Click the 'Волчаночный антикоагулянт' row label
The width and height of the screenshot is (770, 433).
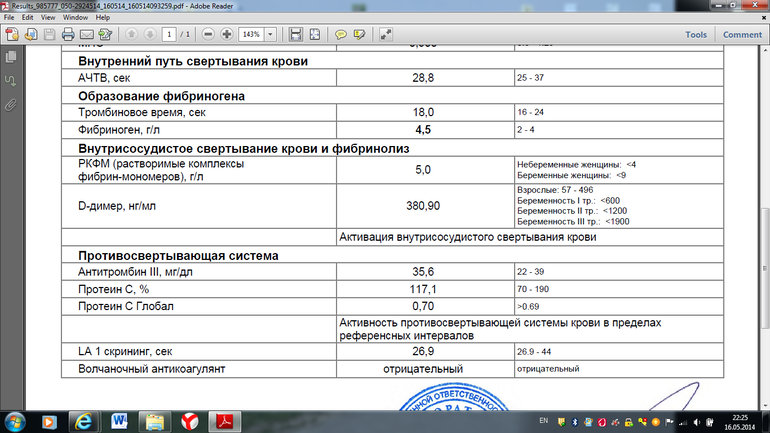(x=151, y=369)
